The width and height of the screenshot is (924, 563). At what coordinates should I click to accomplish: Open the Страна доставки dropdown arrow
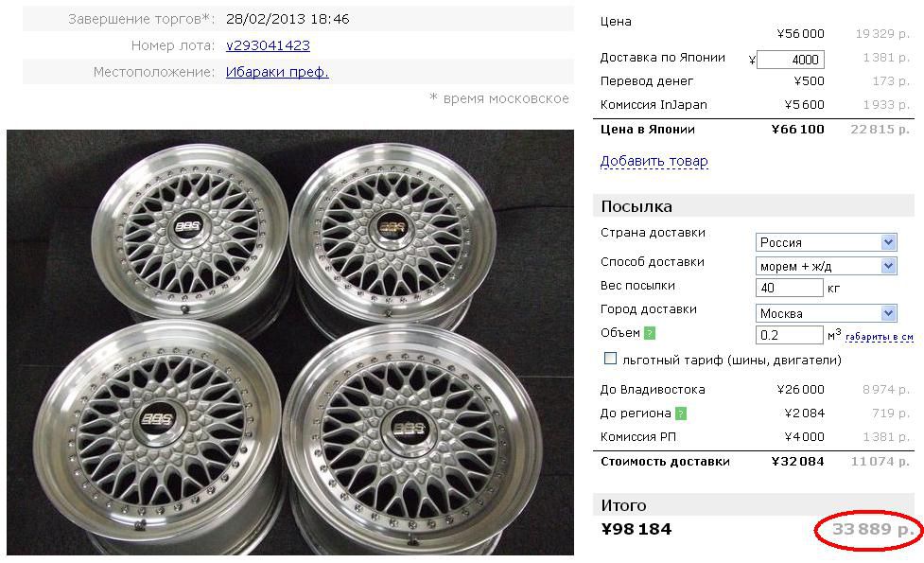889,241
